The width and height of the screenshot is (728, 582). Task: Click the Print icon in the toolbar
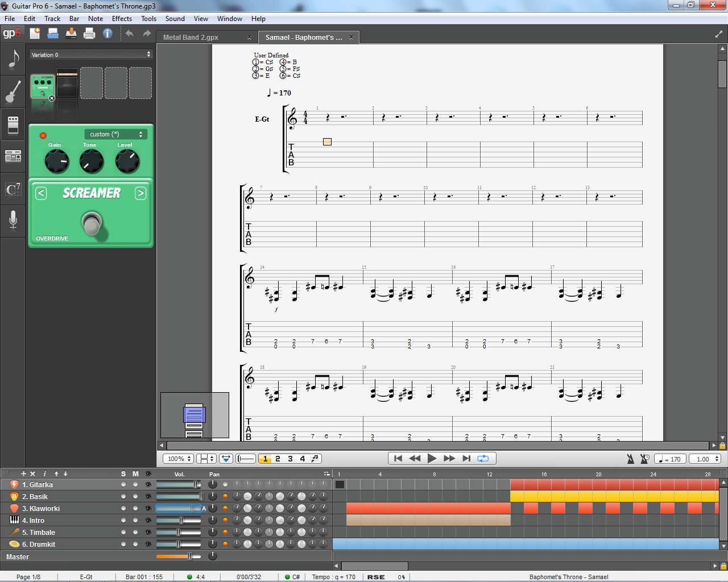pyautogui.click(x=89, y=34)
